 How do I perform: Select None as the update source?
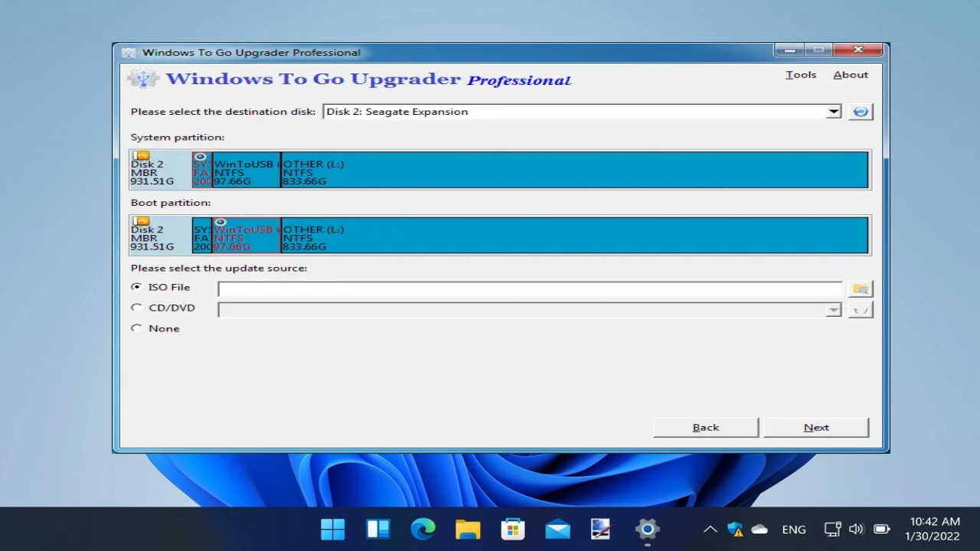[136, 328]
